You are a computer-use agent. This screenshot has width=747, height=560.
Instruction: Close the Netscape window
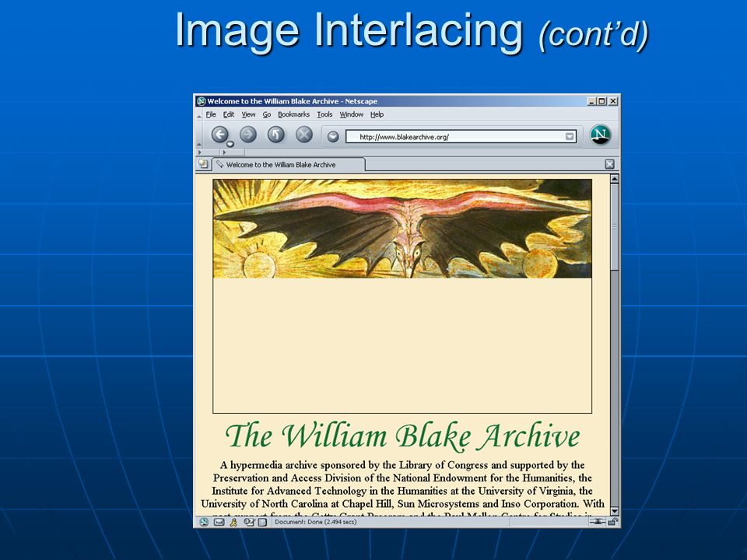click(x=613, y=101)
